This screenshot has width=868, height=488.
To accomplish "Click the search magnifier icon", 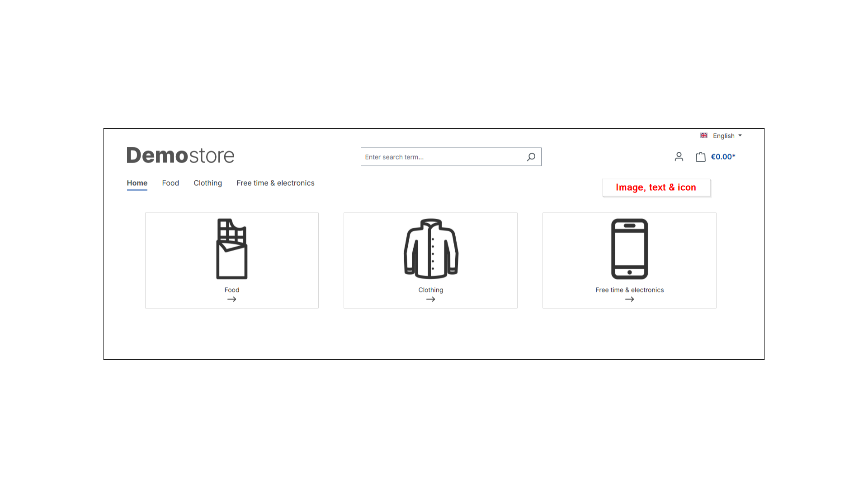I will [x=531, y=157].
